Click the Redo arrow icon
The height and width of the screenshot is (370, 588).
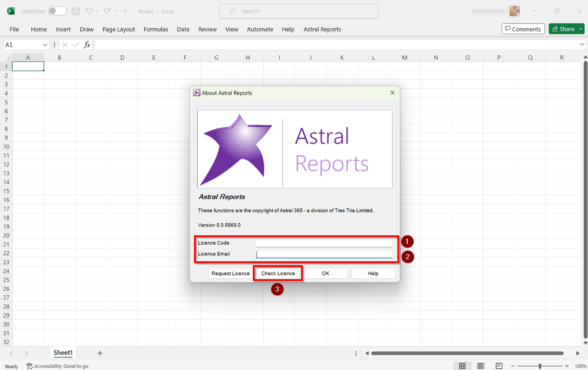click(107, 11)
